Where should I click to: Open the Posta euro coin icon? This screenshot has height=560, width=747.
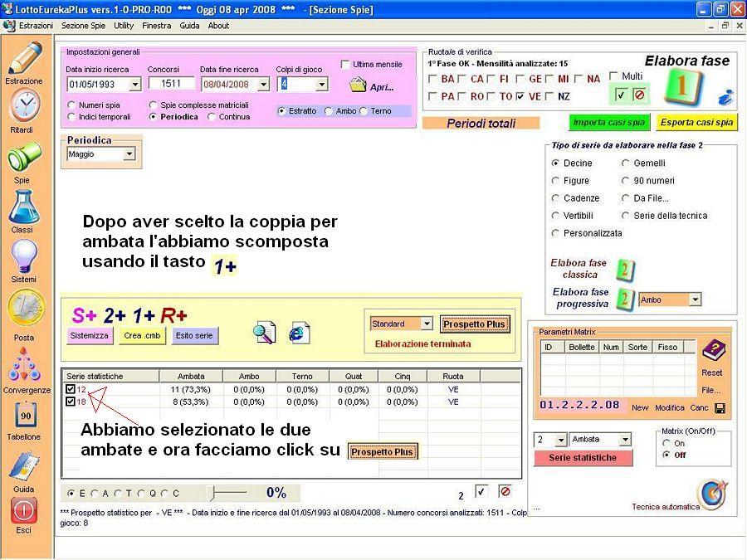click(x=26, y=309)
